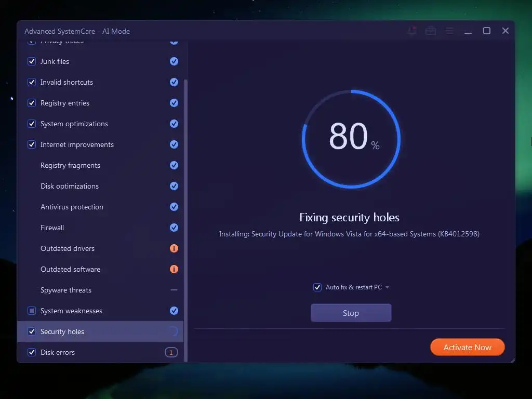532x399 pixels.
Task: Toggle the Auto fix & restart PC checkbox
Action: point(317,287)
